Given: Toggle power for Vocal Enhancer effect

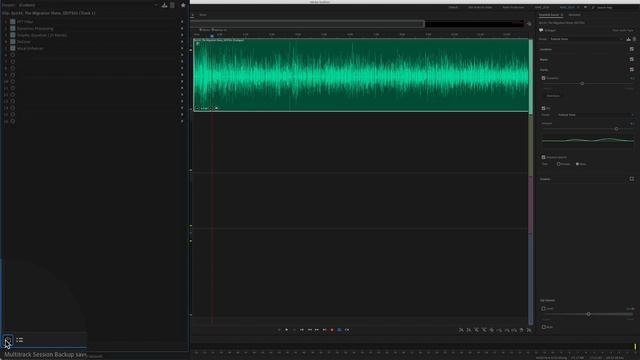Looking at the screenshot, I should coord(13,48).
